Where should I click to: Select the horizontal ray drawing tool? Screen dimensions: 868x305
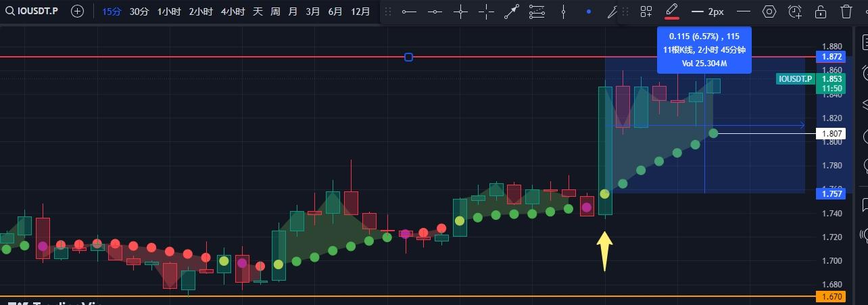pyautogui.click(x=409, y=11)
